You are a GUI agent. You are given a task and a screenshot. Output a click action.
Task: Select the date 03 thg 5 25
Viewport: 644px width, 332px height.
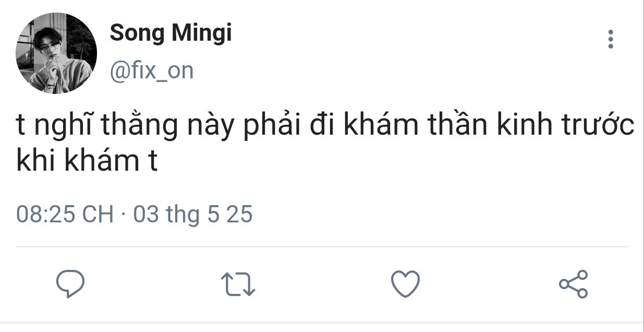[x=193, y=215]
